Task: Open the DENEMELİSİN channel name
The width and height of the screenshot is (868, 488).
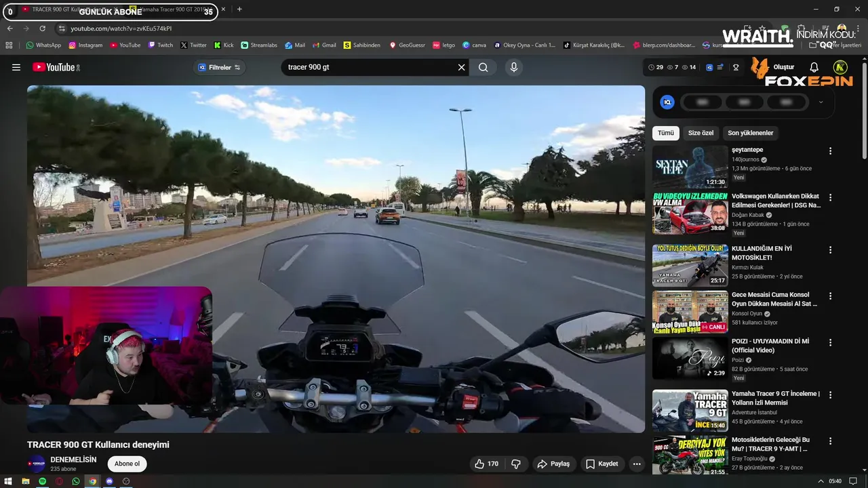Action: point(73,460)
